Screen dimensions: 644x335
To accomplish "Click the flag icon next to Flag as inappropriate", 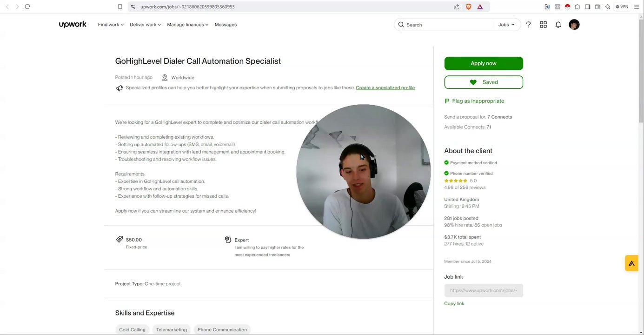I will (x=447, y=101).
